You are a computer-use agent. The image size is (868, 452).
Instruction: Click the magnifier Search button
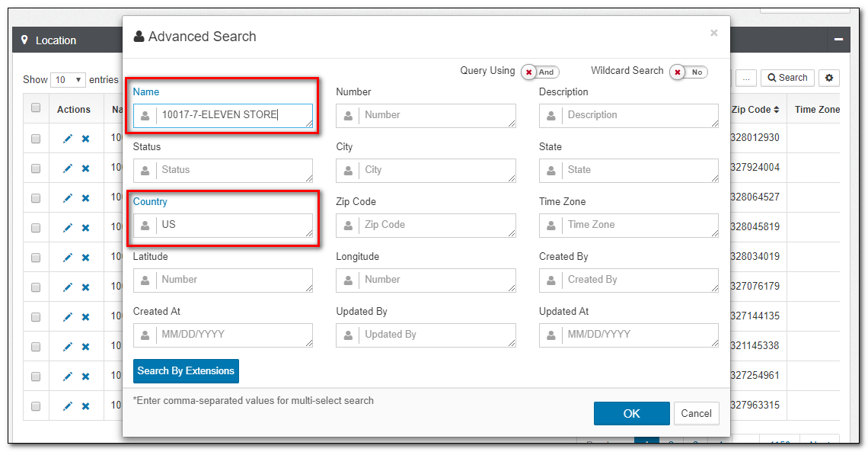coord(787,78)
